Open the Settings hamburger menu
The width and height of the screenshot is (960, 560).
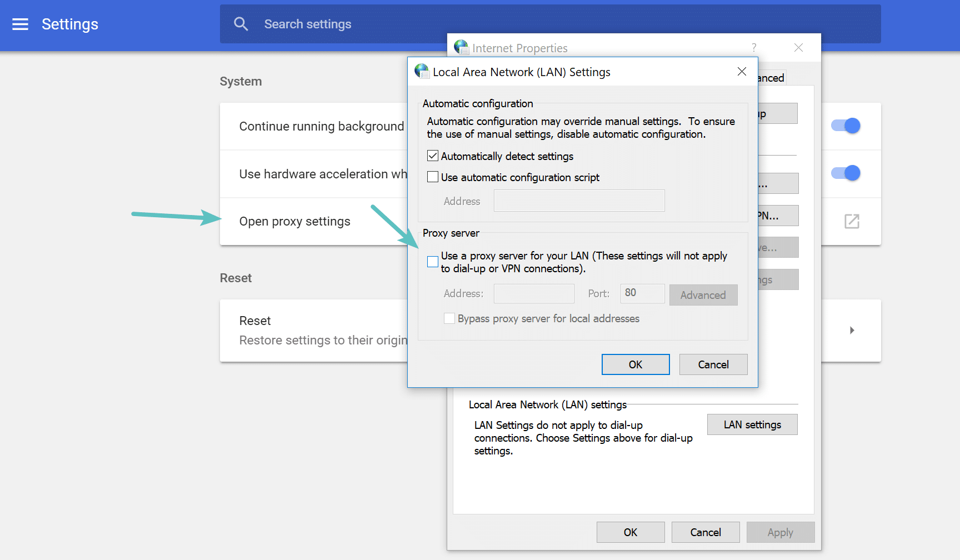click(20, 24)
